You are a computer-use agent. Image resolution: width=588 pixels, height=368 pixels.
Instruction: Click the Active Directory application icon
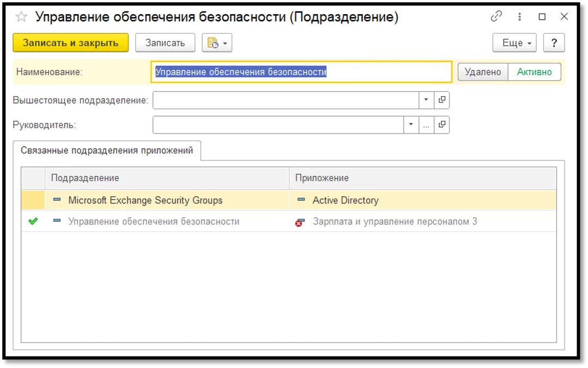tap(301, 200)
